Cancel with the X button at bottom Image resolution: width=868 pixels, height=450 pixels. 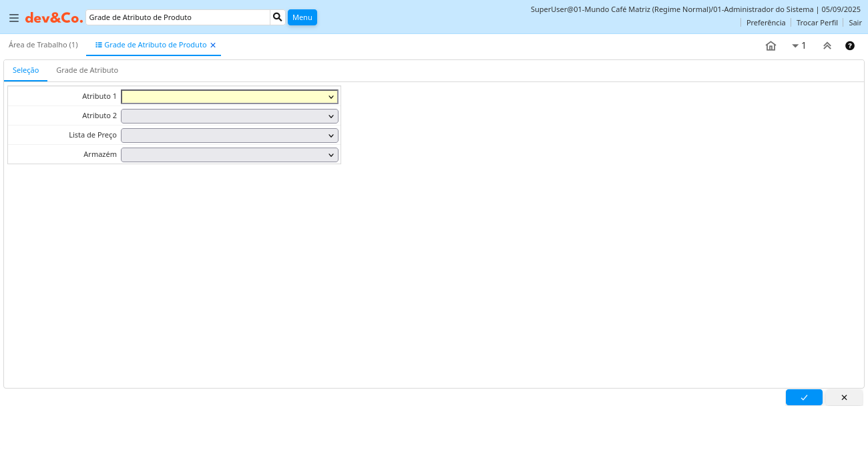[x=844, y=397]
